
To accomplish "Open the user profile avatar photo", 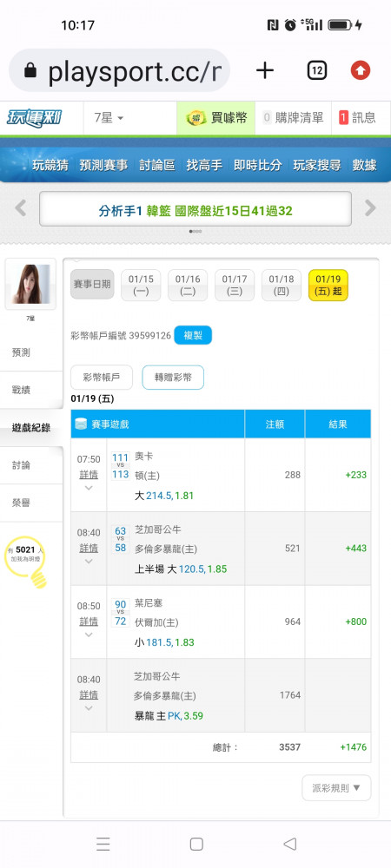I will pyautogui.click(x=30, y=284).
